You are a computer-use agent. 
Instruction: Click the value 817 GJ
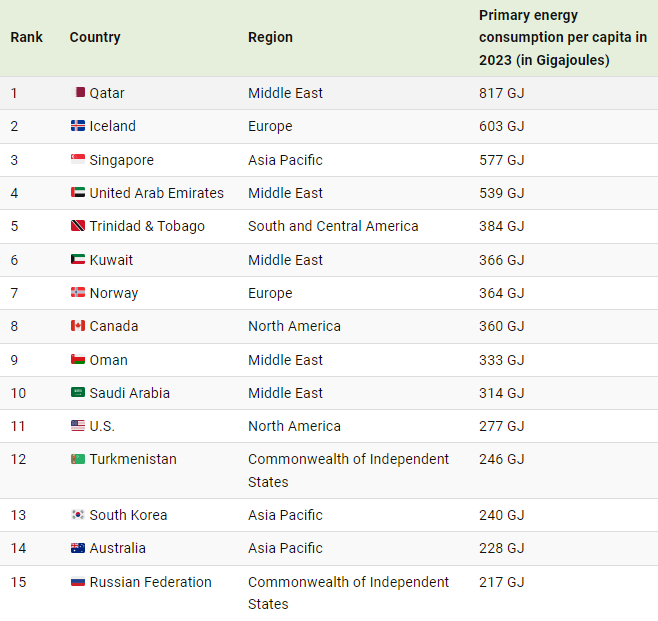(502, 93)
